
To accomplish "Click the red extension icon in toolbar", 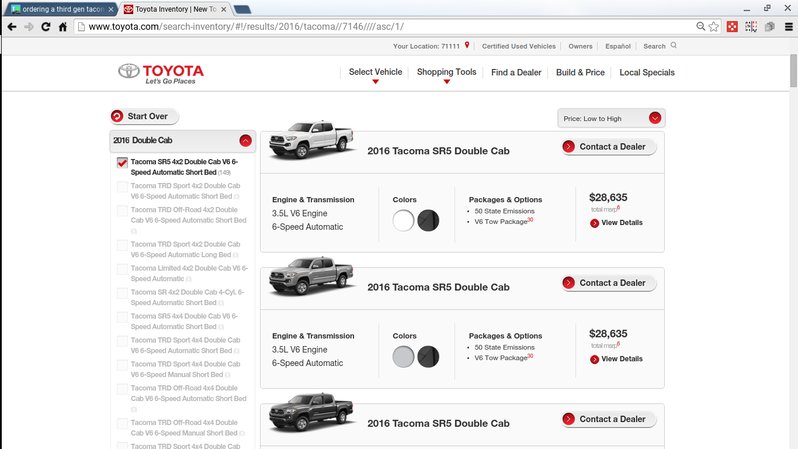I will coord(732,26).
